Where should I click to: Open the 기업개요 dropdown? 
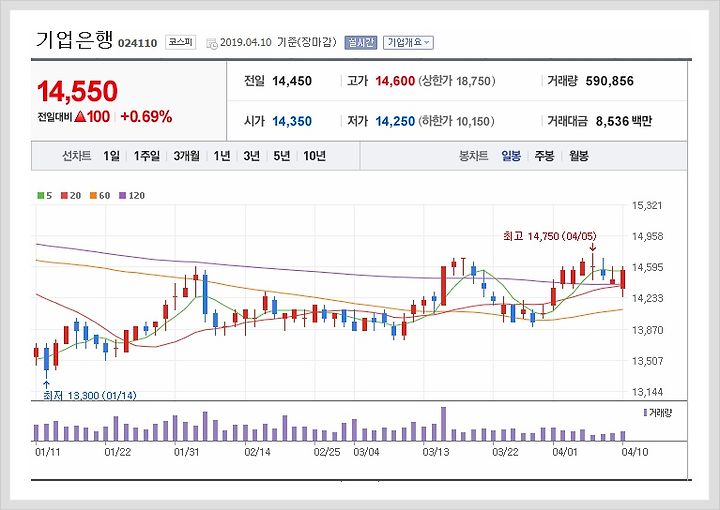point(408,43)
